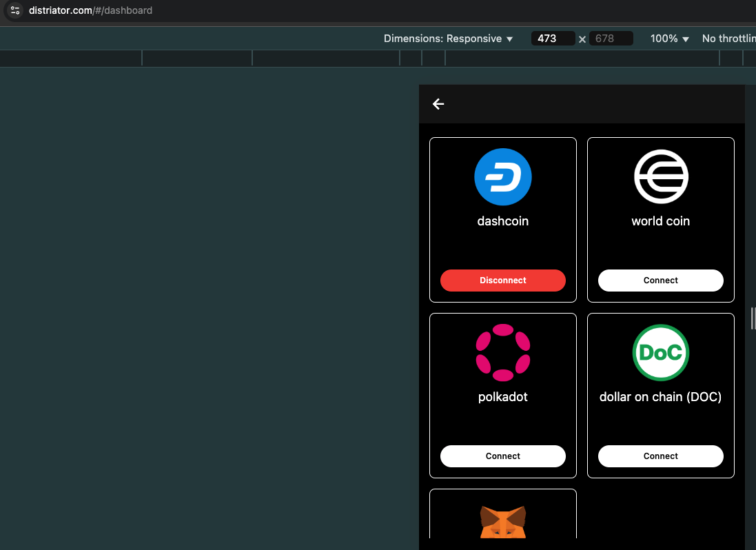Screen dimensions: 756x550
Task: Go back using the left arrow icon
Action: [438, 104]
